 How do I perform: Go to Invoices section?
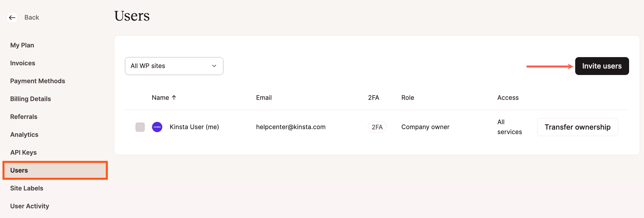tap(23, 63)
